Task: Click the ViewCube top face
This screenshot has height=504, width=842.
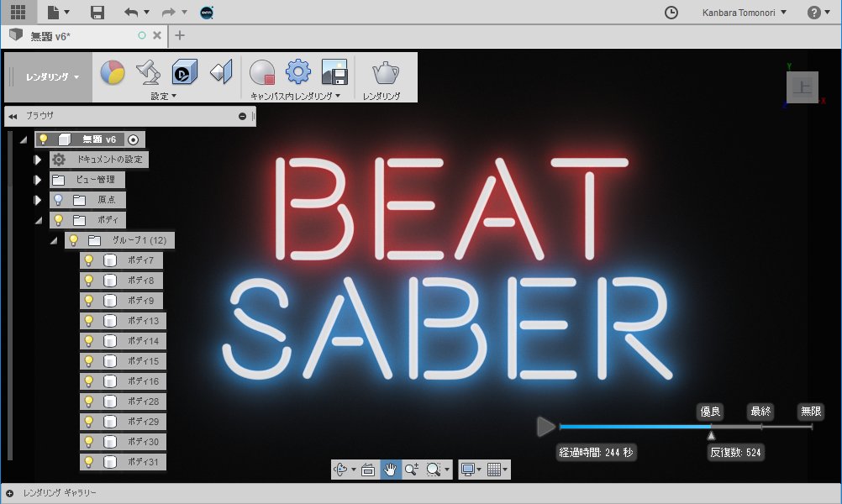Action: click(x=803, y=87)
